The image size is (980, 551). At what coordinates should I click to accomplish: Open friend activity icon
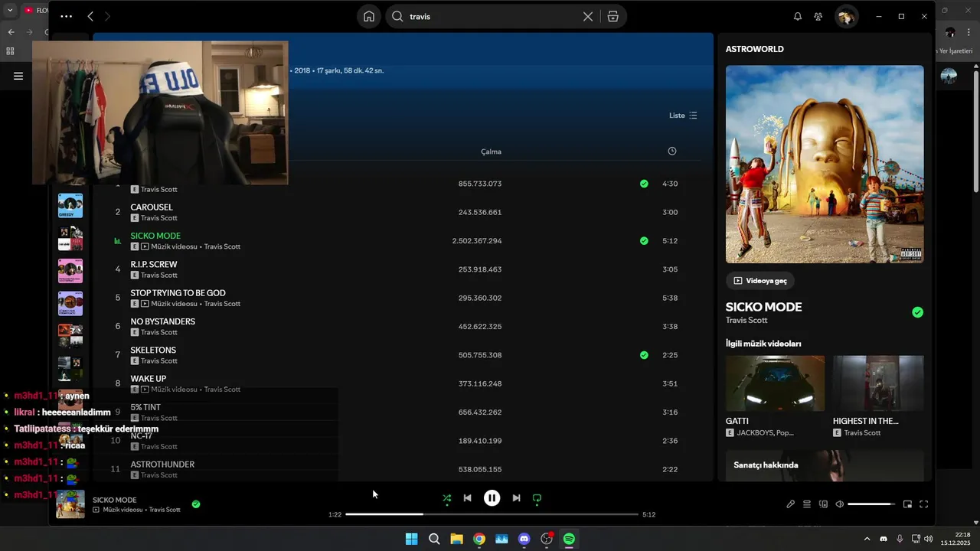point(818,17)
